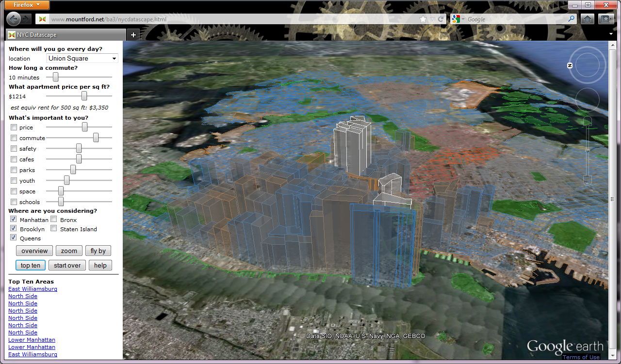Reload the page with the refresh icon
621x364 pixels.
coord(441,19)
